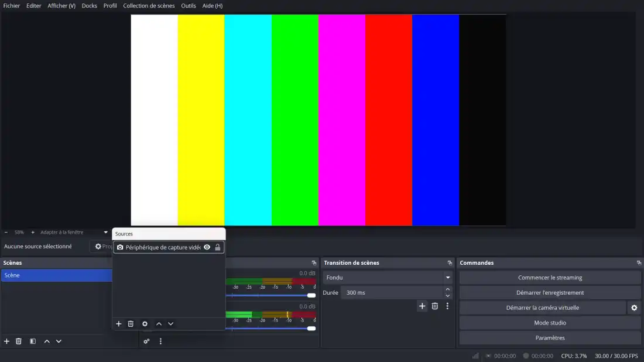Click Commencer le streaming
This screenshot has height=362, width=644.
coord(550,278)
